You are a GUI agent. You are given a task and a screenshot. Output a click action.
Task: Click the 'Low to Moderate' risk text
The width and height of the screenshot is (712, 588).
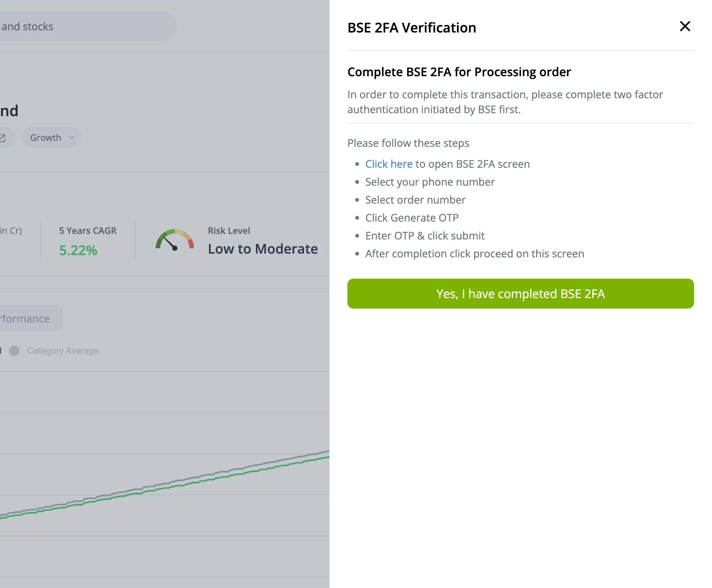(x=263, y=249)
